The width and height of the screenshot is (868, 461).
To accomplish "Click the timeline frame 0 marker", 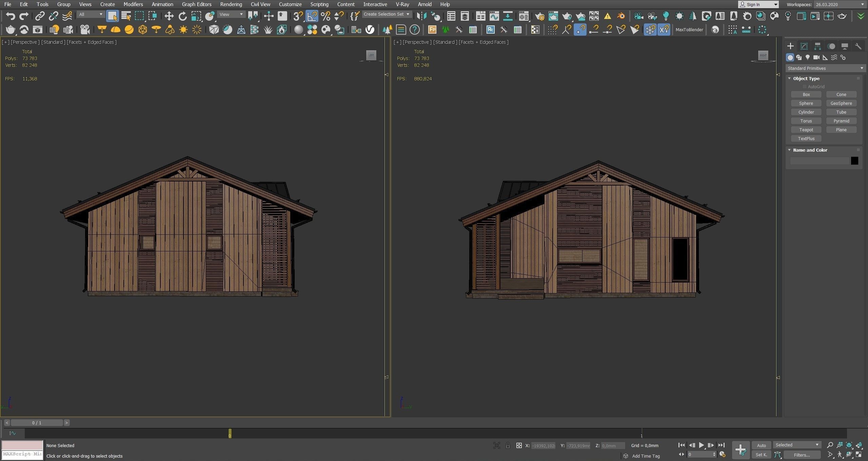I will click(230, 434).
